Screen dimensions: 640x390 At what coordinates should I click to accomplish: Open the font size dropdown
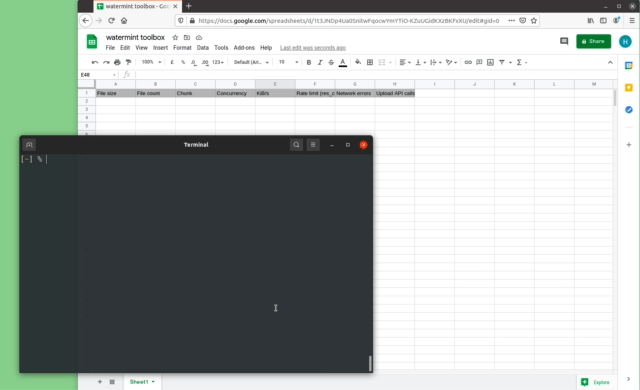tap(288, 62)
